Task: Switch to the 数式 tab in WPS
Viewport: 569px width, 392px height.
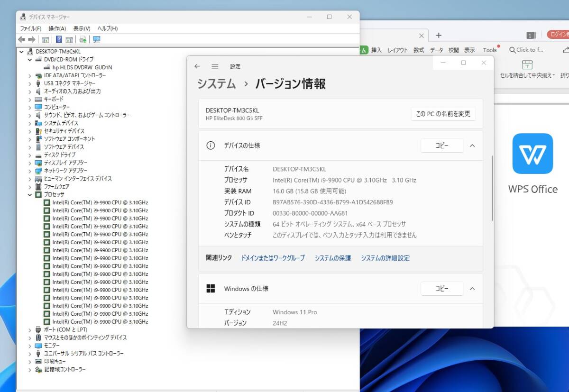Action: (x=419, y=50)
